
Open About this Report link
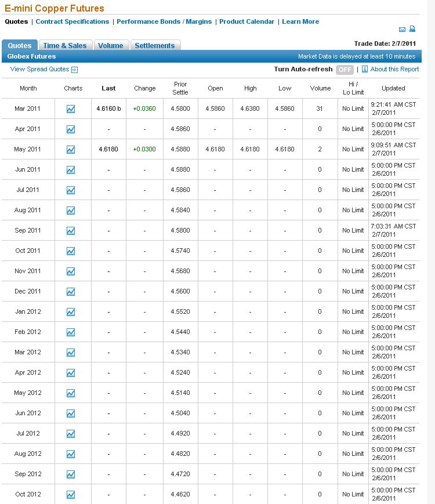(x=394, y=69)
